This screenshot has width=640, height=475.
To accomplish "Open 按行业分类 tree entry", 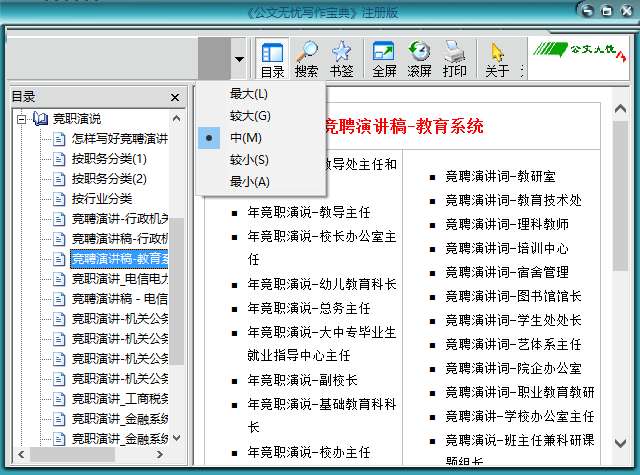I will click(x=102, y=199).
